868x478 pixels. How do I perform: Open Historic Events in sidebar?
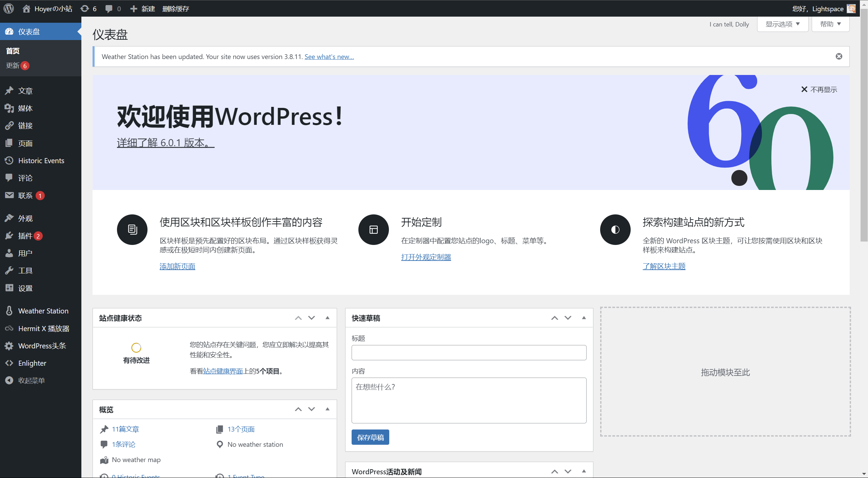pos(41,160)
